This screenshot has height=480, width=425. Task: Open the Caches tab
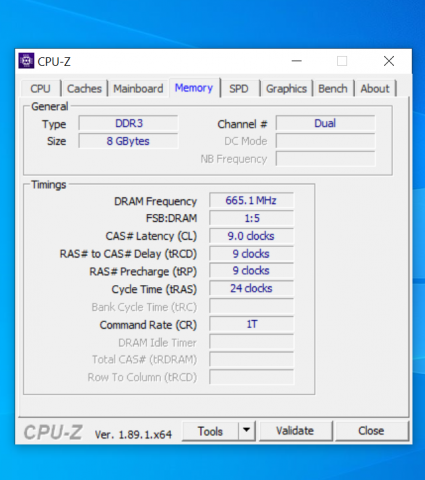(84, 89)
